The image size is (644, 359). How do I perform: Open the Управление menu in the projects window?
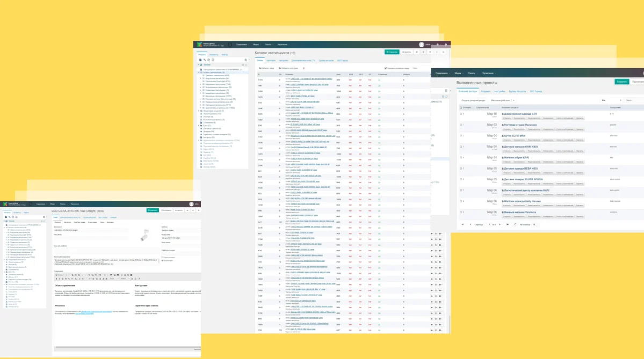(x=488, y=73)
